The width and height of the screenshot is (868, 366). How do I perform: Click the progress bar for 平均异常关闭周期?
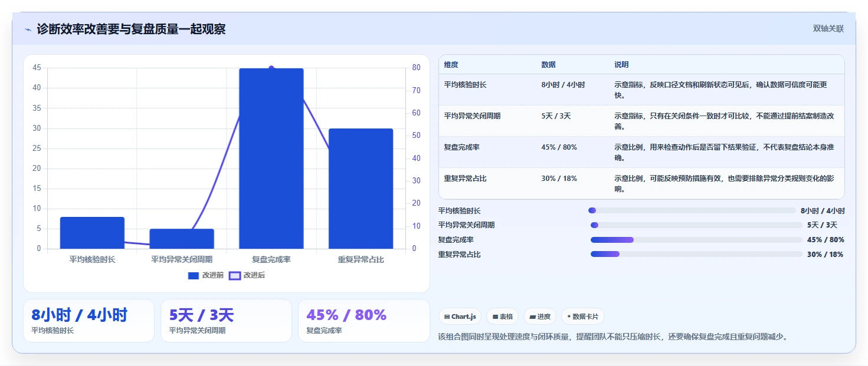(696, 225)
